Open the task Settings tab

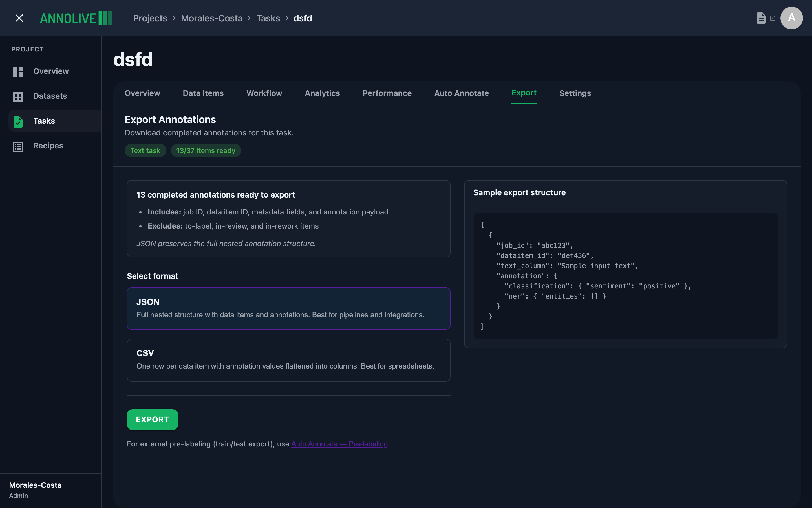[x=575, y=93]
